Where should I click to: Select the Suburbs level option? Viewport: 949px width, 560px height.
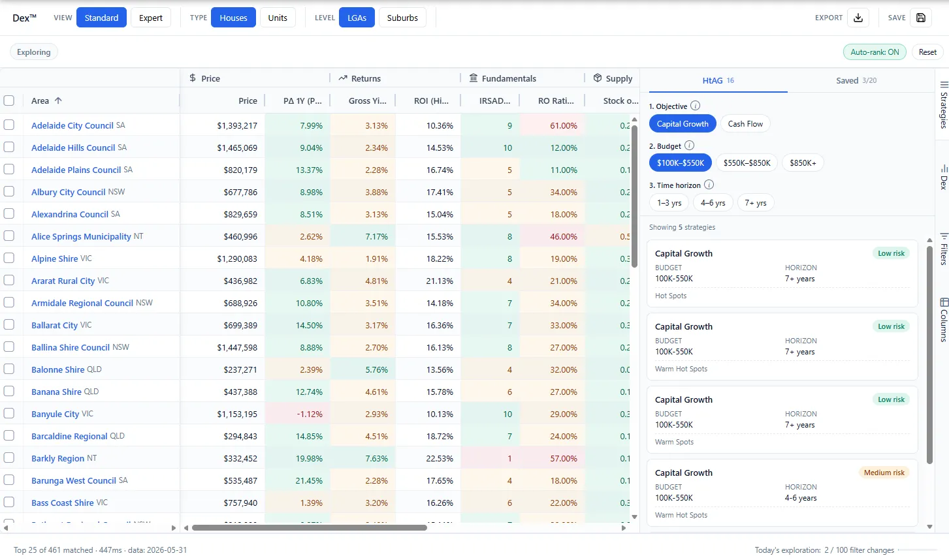pyautogui.click(x=402, y=18)
